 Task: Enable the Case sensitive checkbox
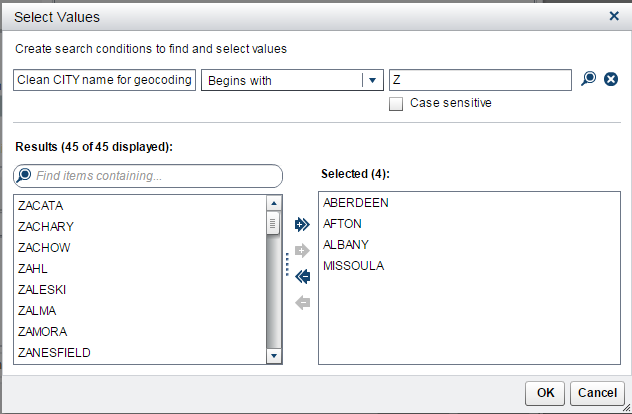point(396,103)
